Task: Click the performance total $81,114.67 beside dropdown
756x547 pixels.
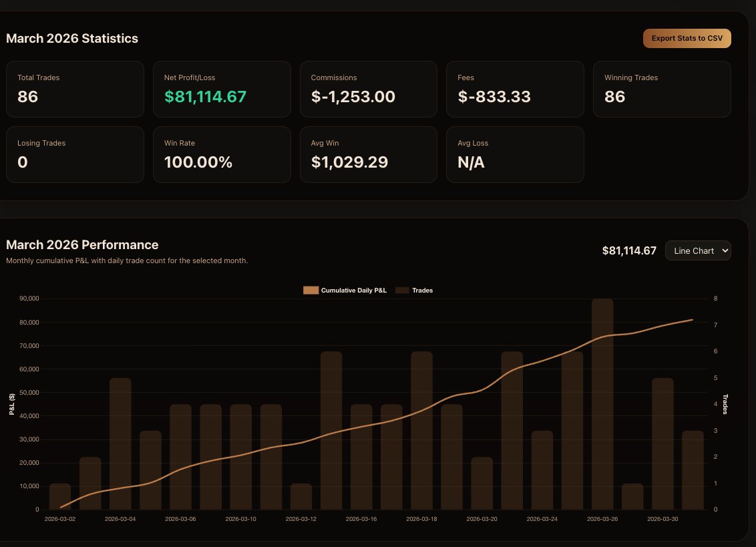Action: pyautogui.click(x=629, y=251)
